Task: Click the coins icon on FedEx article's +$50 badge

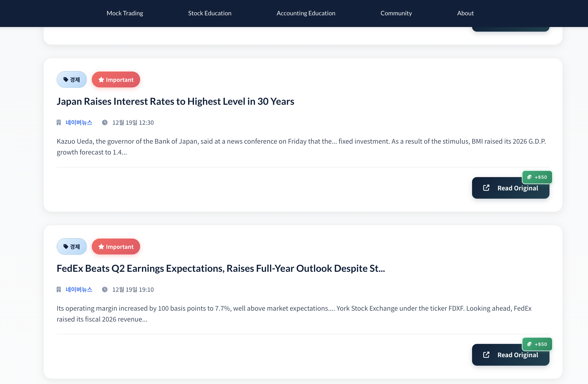Action: [529, 344]
